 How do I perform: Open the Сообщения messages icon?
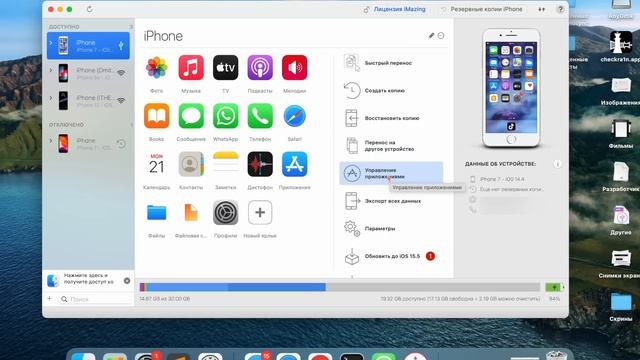[191, 116]
